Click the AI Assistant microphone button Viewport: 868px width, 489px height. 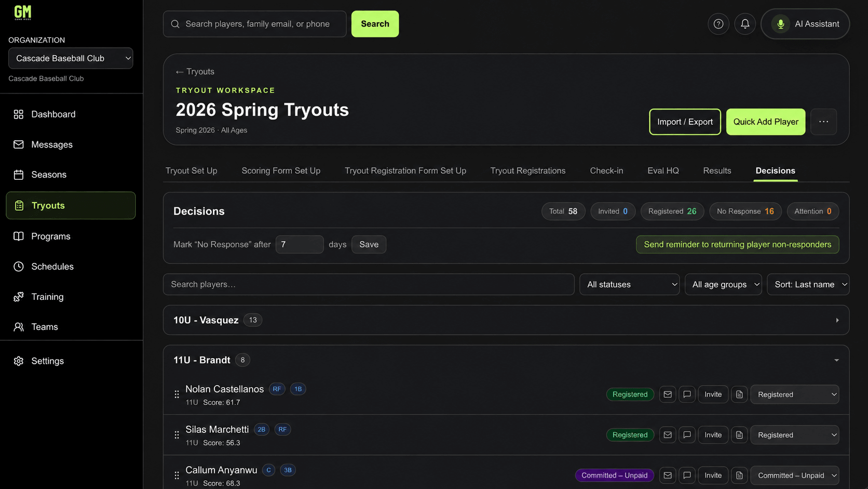pyautogui.click(x=805, y=24)
